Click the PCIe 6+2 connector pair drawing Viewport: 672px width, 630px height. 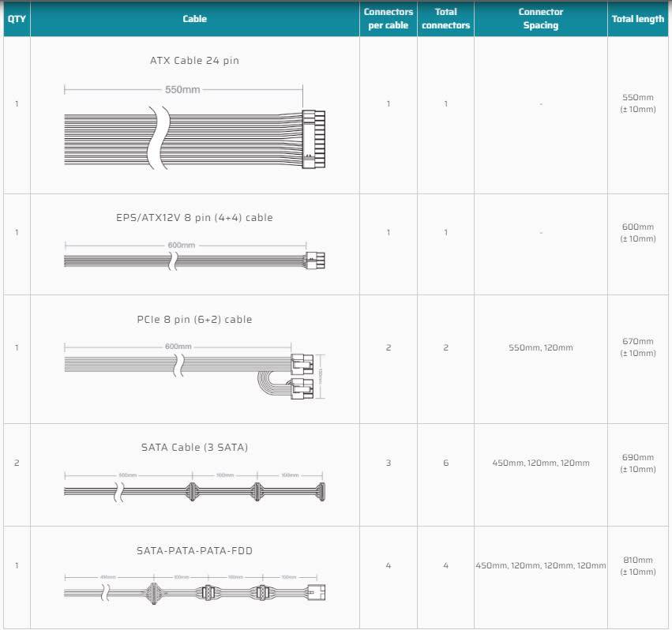[x=302, y=376]
